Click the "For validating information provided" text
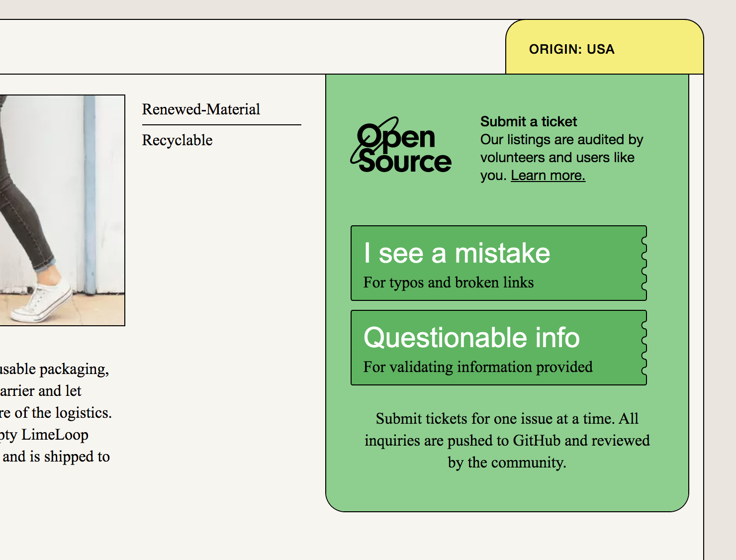 click(x=478, y=367)
